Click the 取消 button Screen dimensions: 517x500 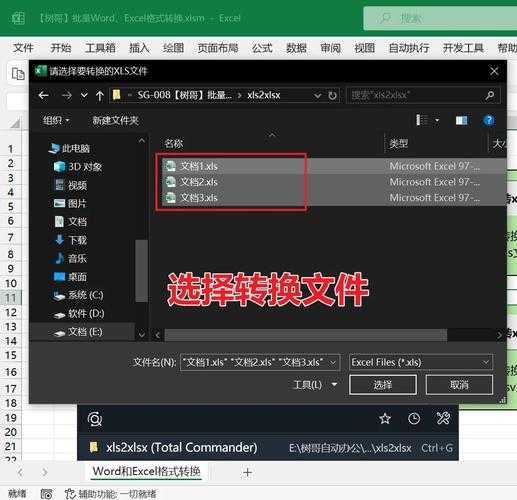(459, 385)
